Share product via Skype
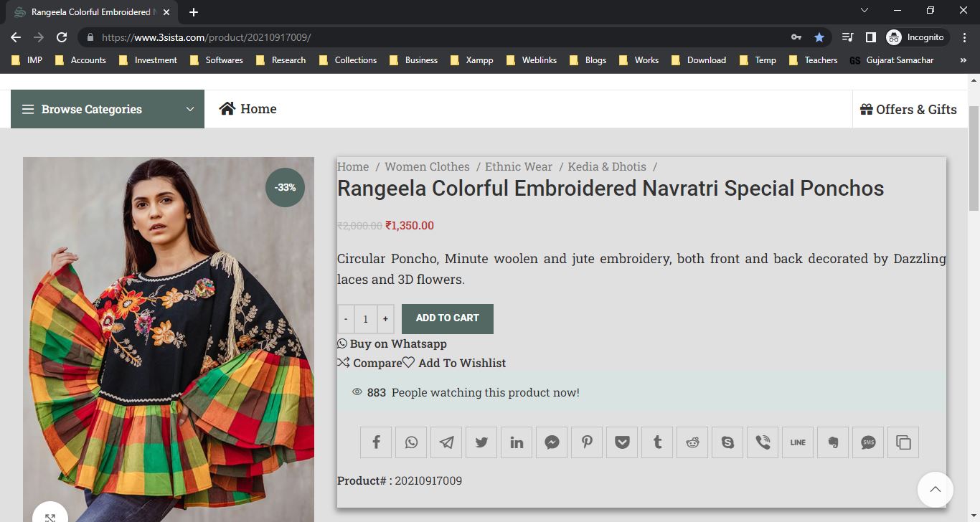980x522 pixels. coord(727,442)
